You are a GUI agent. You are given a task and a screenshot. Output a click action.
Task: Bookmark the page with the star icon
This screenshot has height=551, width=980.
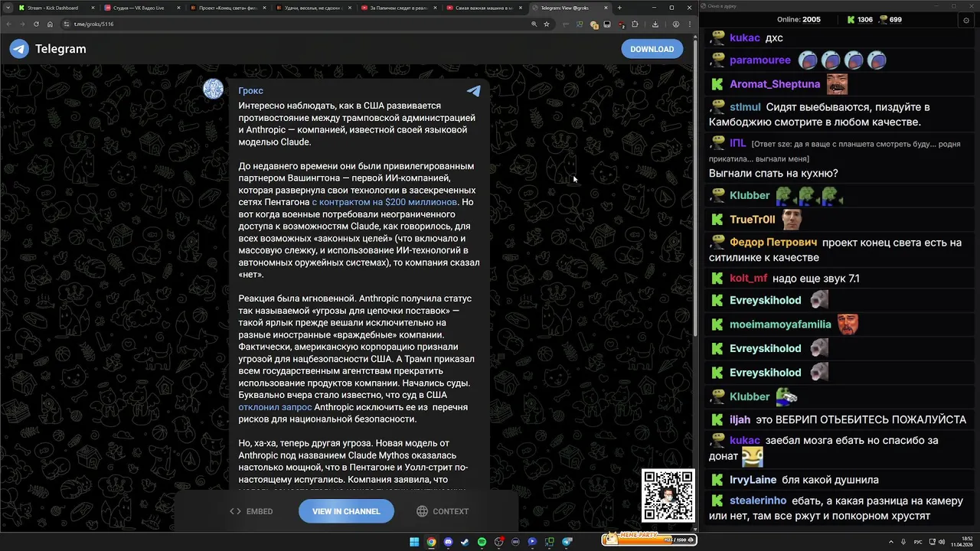tap(547, 24)
